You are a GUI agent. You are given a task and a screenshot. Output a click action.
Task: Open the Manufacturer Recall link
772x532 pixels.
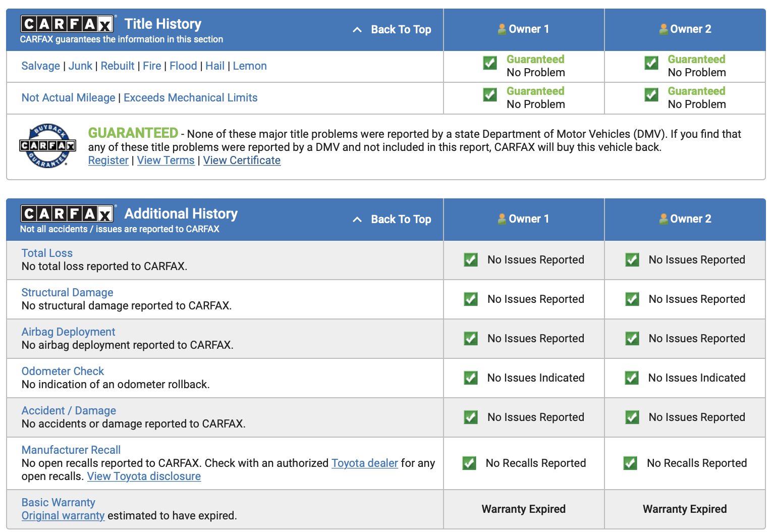tap(71, 450)
